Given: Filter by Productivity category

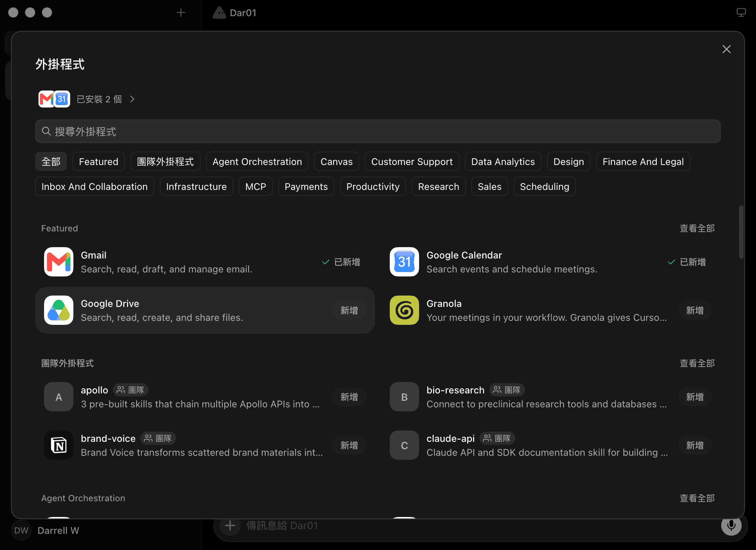Looking at the screenshot, I should coord(373,186).
